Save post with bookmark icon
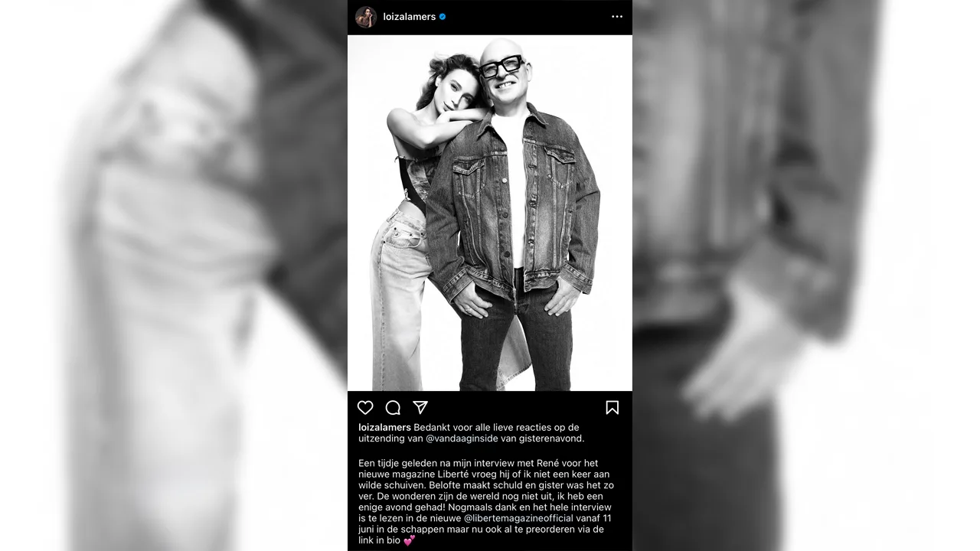The image size is (980, 551). [x=612, y=407]
